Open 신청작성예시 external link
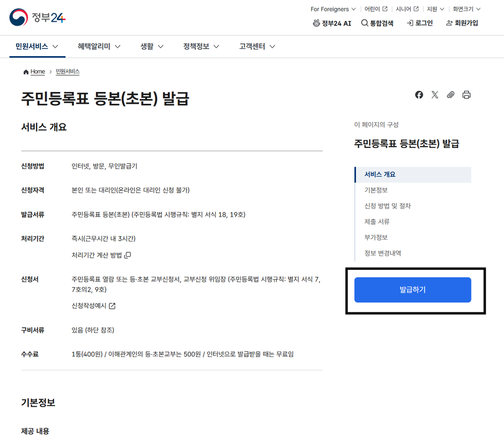 pyautogui.click(x=93, y=306)
